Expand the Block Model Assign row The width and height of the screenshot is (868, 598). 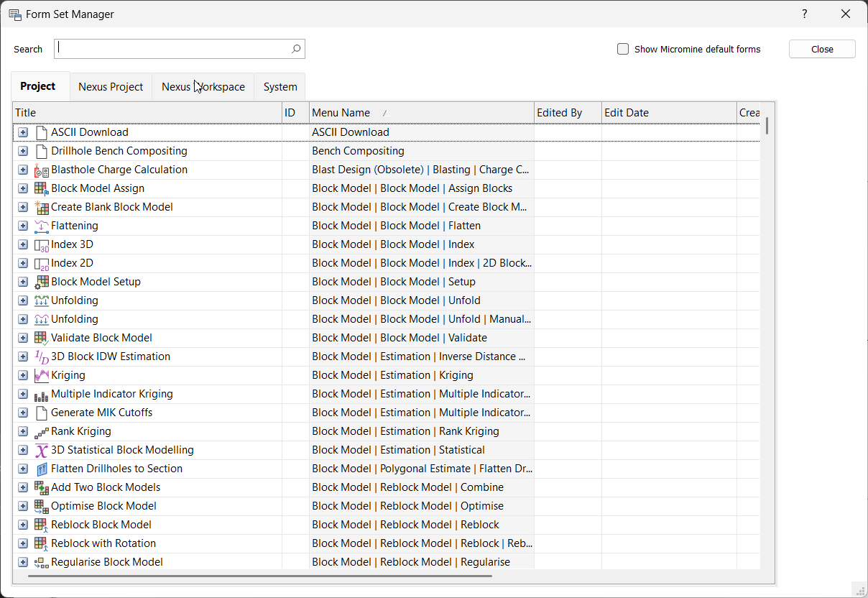tap(23, 188)
